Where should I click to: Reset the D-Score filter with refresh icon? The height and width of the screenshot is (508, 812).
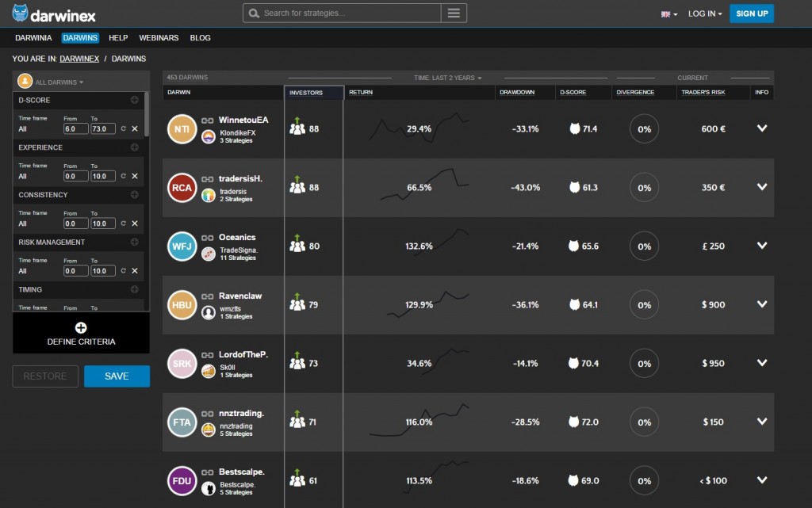click(123, 128)
